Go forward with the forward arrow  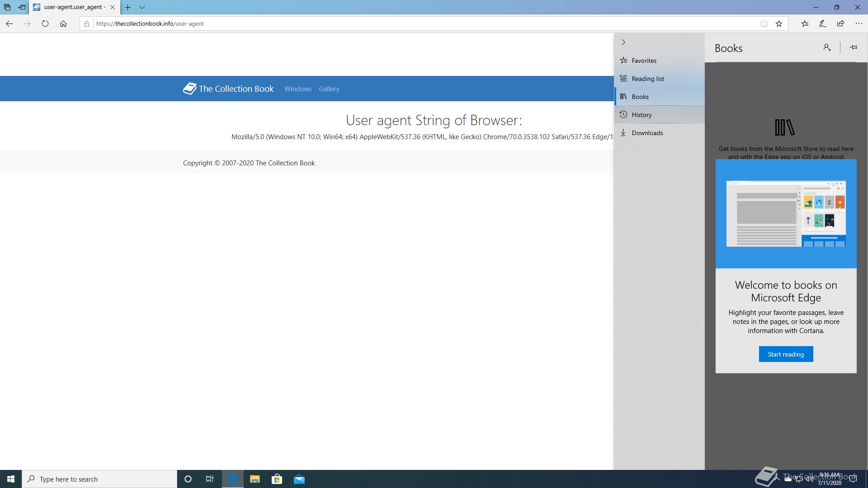pos(27,23)
